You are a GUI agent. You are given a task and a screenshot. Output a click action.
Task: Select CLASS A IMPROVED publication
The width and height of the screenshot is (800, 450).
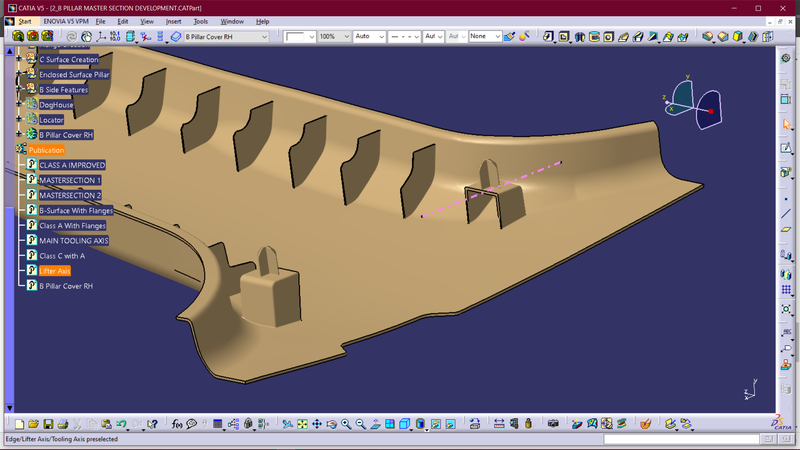pyautogui.click(x=72, y=165)
